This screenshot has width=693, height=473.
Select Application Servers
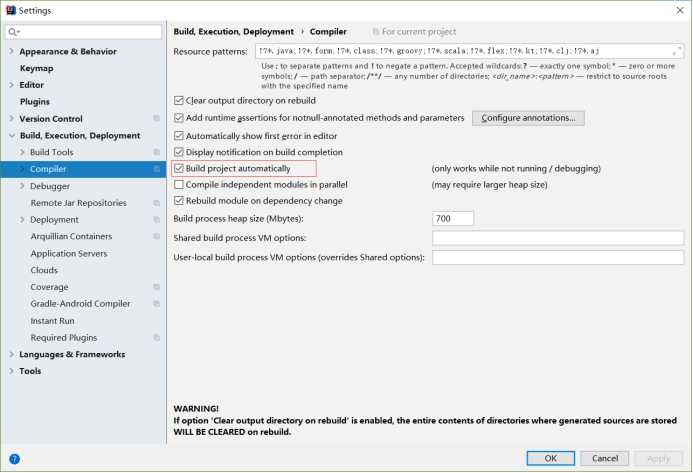[69, 253]
